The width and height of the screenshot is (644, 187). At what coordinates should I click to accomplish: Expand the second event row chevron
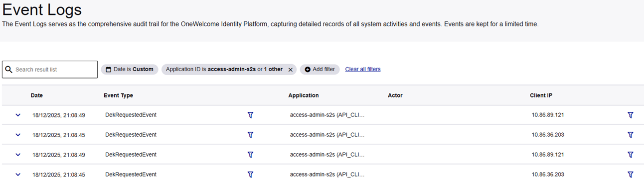18,135
